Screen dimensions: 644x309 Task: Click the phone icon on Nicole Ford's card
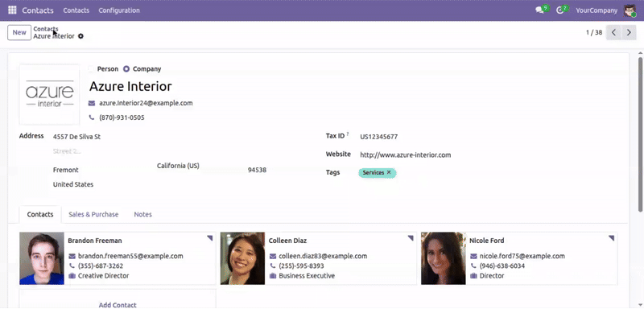click(x=473, y=266)
